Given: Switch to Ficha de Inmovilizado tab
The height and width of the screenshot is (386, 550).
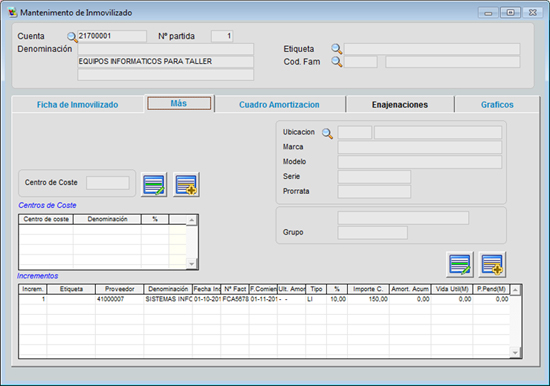Looking at the screenshot, I should pyautogui.click(x=78, y=105).
